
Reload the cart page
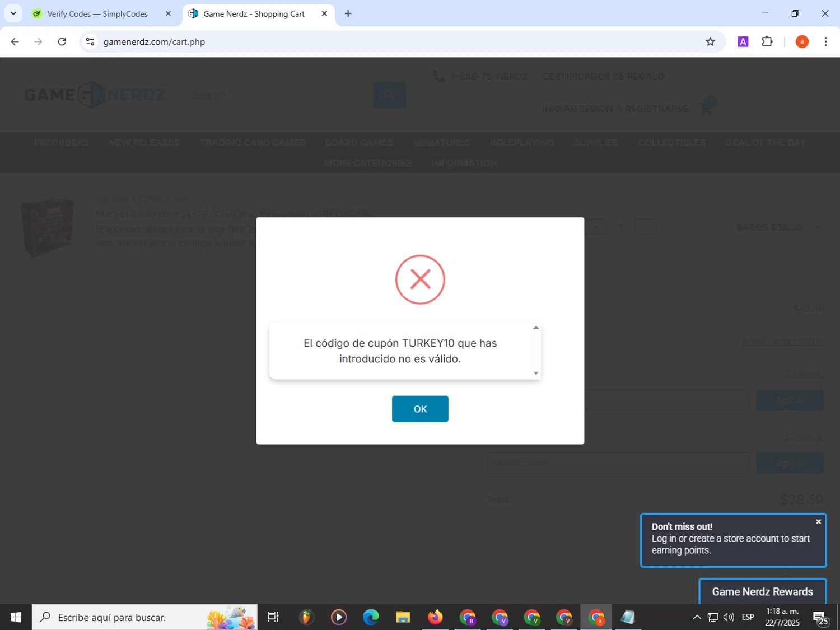[x=62, y=41]
